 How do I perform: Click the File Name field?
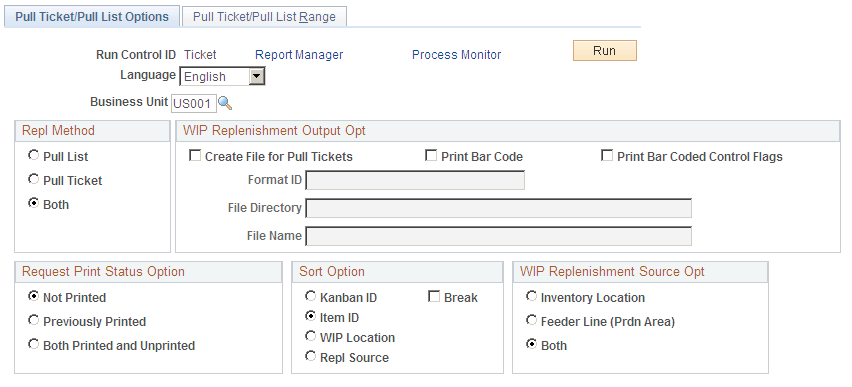click(x=498, y=236)
